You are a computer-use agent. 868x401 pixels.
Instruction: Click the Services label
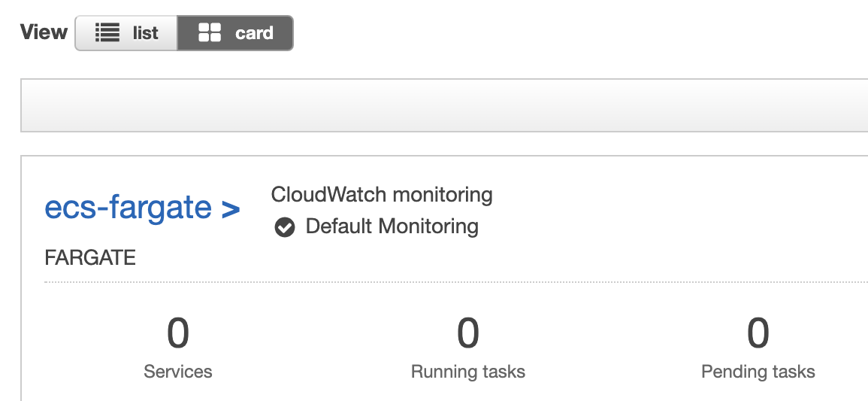pyautogui.click(x=178, y=372)
